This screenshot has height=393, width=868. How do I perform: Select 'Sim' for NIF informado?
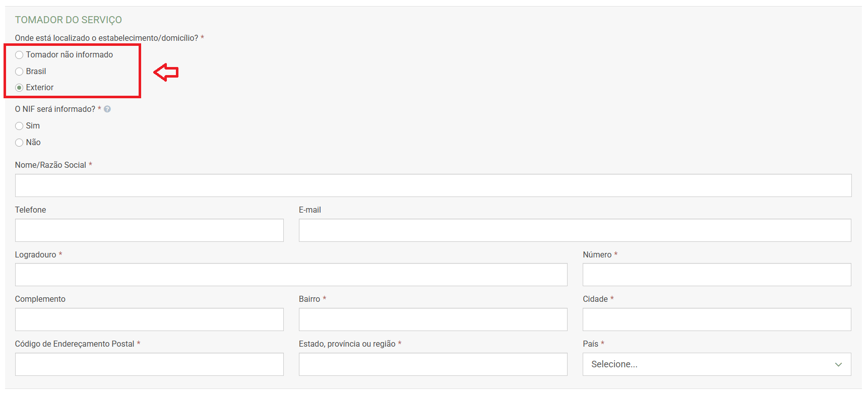tap(19, 126)
